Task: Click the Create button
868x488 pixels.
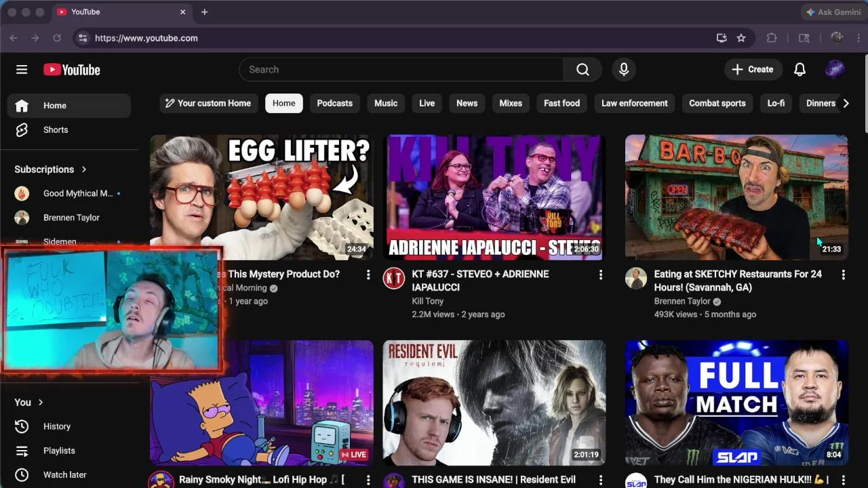Action: pos(753,69)
